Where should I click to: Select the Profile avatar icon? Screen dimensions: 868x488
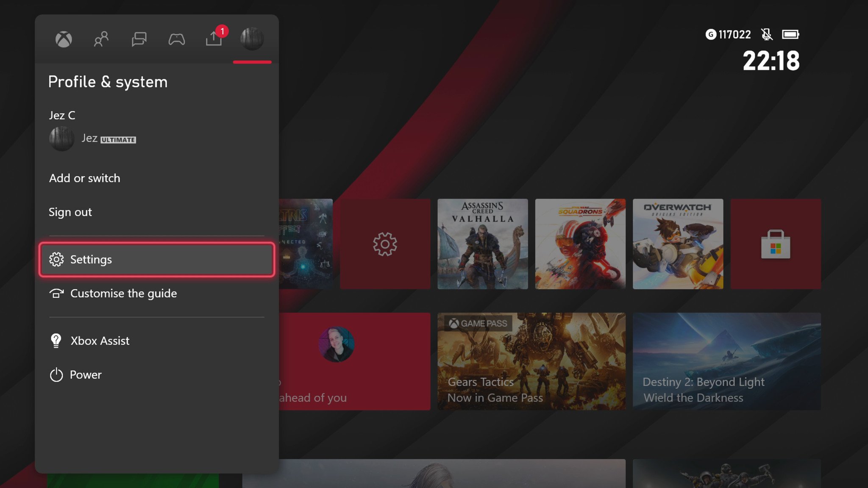(x=252, y=38)
